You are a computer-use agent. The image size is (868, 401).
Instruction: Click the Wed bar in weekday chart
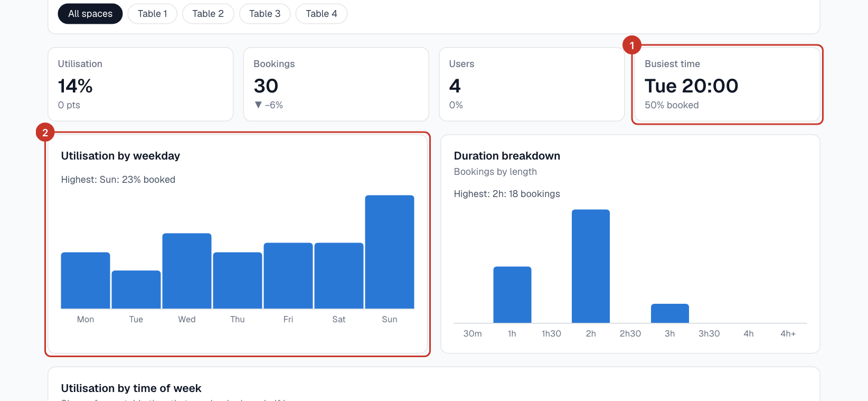tap(187, 271)
